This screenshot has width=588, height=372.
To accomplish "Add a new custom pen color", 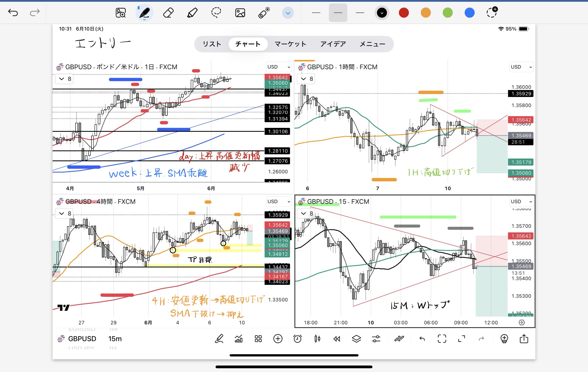I will (x=492, y=12).
